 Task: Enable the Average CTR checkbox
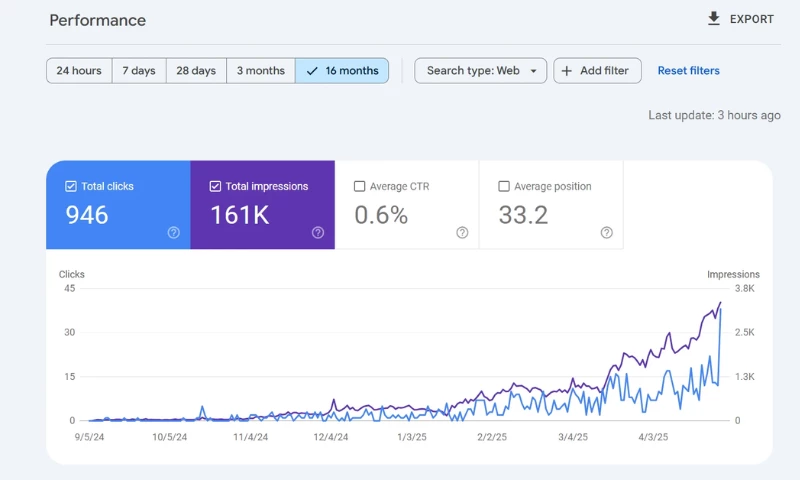(x=360, y=186)
